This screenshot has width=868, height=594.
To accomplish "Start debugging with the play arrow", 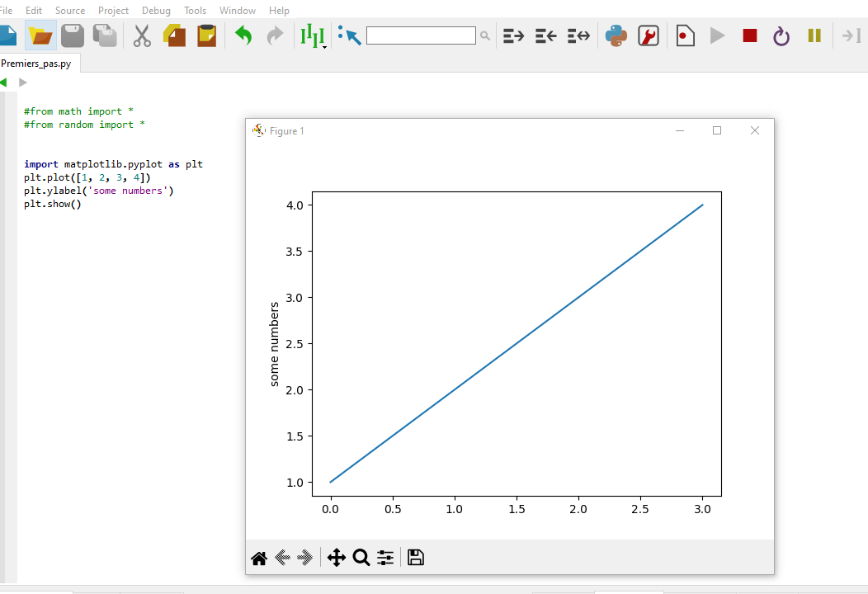I will (x=717, y=35).
